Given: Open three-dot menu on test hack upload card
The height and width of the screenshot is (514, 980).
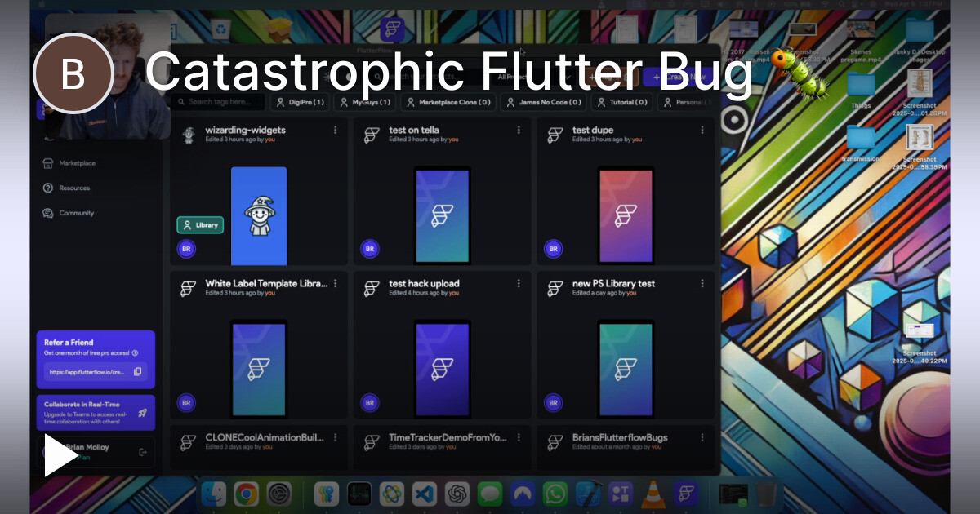Looking at the screenshot, I should click(519, 283).
